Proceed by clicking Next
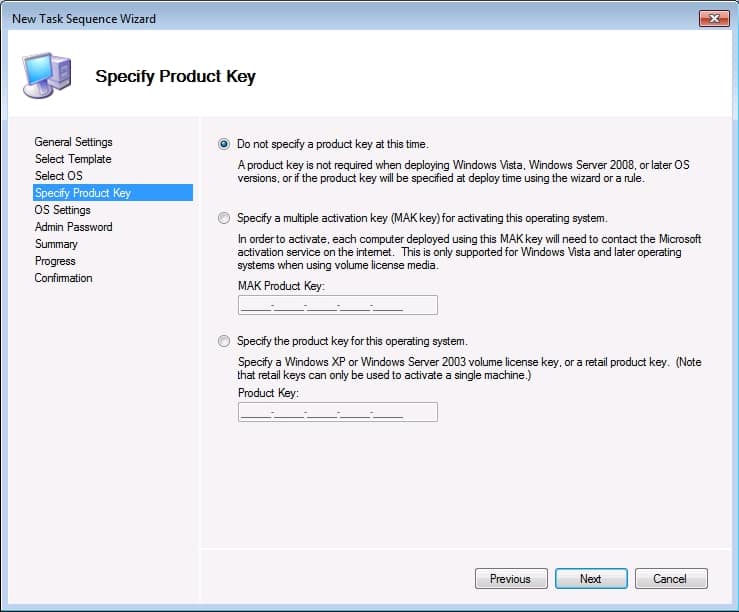 click(591, 579)
